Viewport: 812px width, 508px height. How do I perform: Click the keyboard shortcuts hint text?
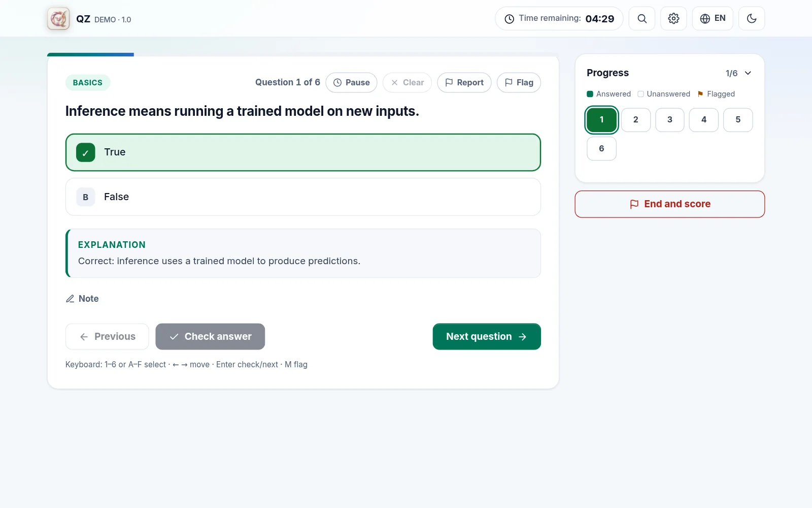click(x=186, y=365)
